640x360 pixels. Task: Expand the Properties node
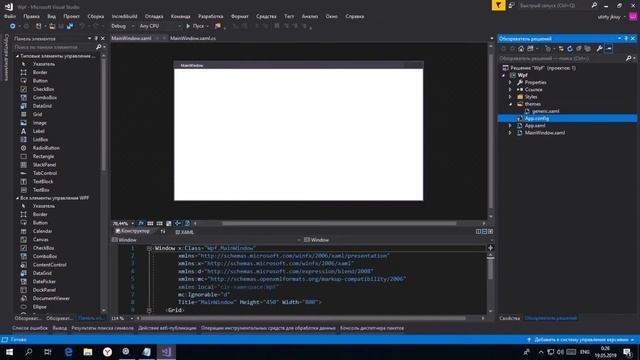point(510,82)
